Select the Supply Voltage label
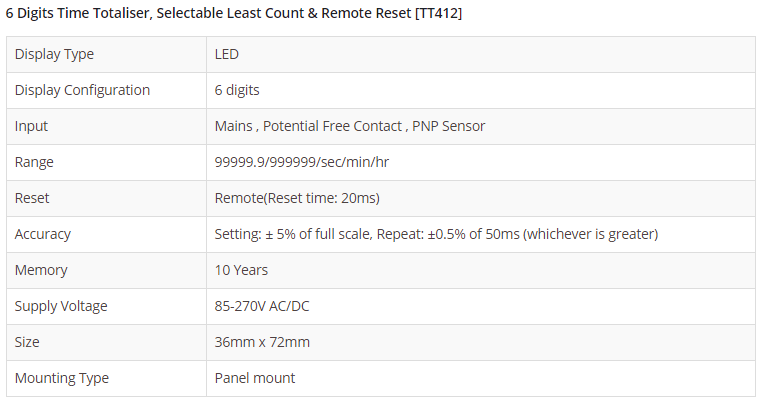Viewport: 762px width, 403px height. 61,306
